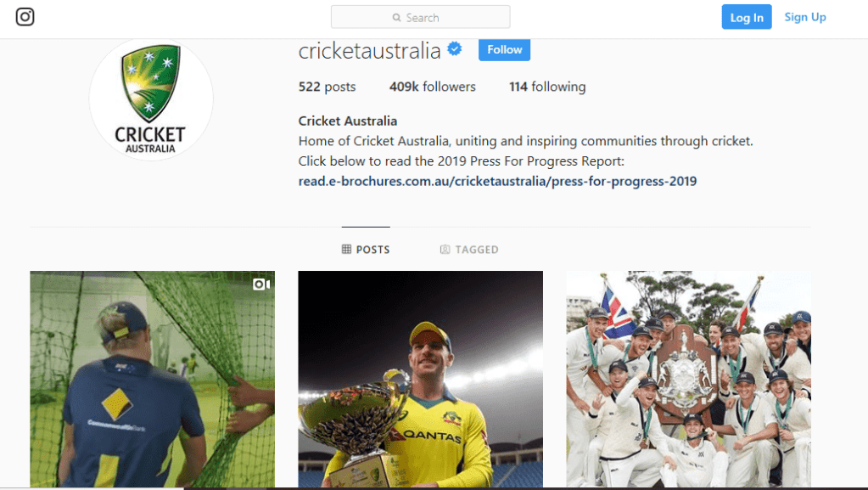The height and width of the screenshot is (490, 868).
Task: Open the Instagram home logo
Action: [x=25, y=17]
